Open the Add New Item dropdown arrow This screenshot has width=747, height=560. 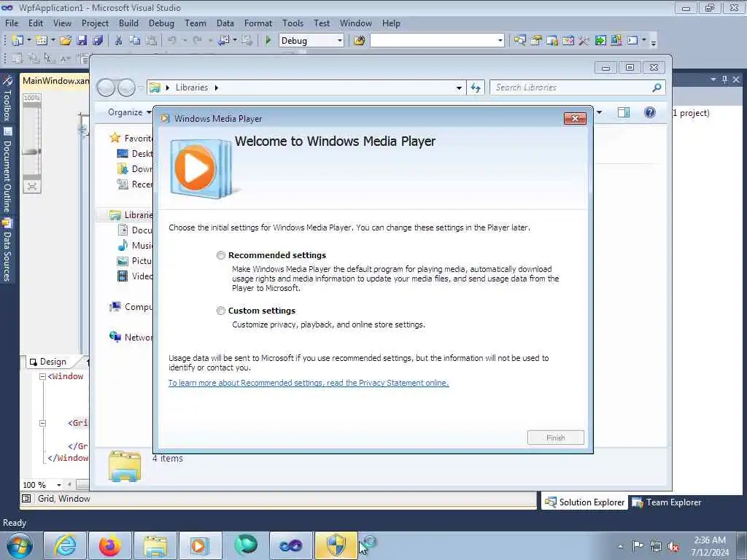coord(53,41)
